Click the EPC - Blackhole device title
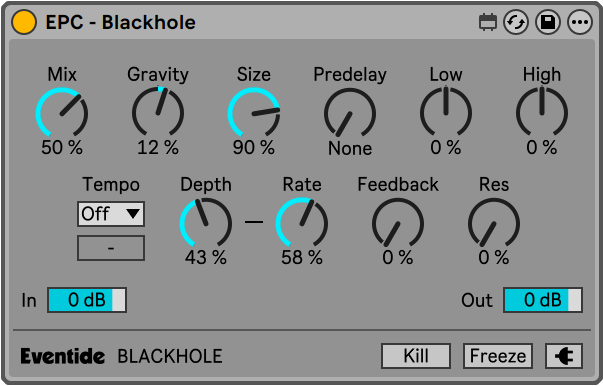The width and height of the screenshot is (604, 386). click(121, 22)
